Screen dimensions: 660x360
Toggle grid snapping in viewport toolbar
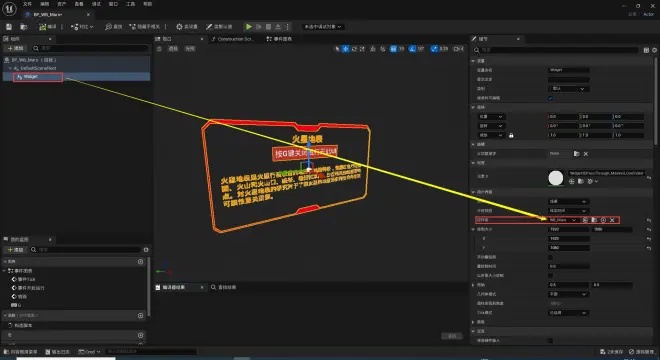click(393, 49)
